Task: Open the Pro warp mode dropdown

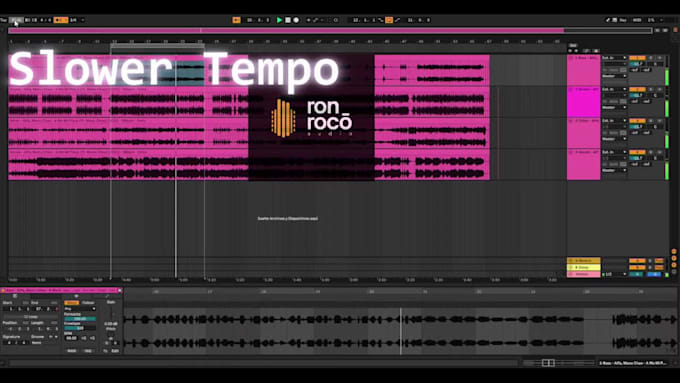Action: (80, 309)
